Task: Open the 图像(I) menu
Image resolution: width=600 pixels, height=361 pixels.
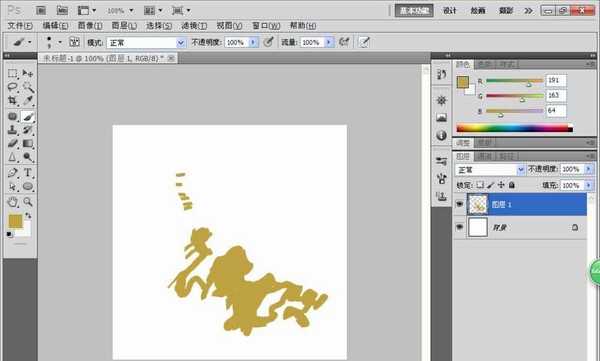Action: click(90, 26)
